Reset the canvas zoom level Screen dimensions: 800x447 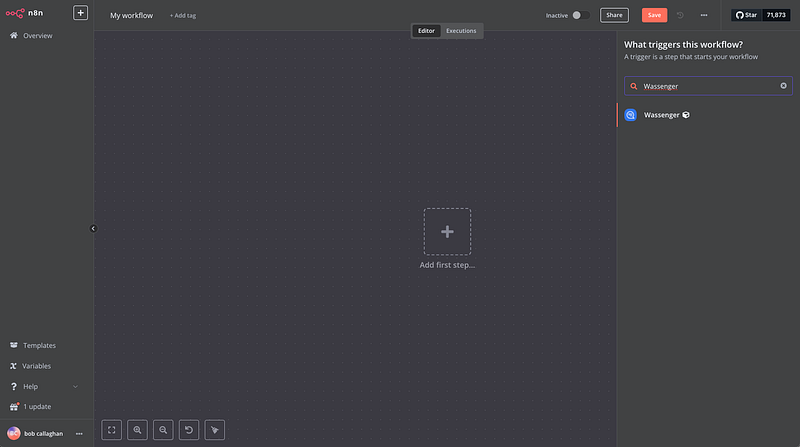point(189,430)
